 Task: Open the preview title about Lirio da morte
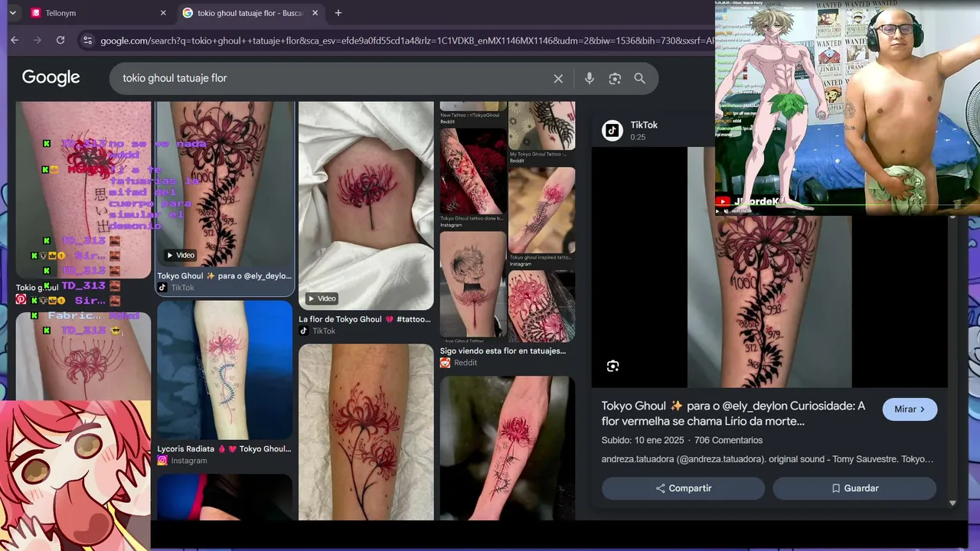click(733, 413)
